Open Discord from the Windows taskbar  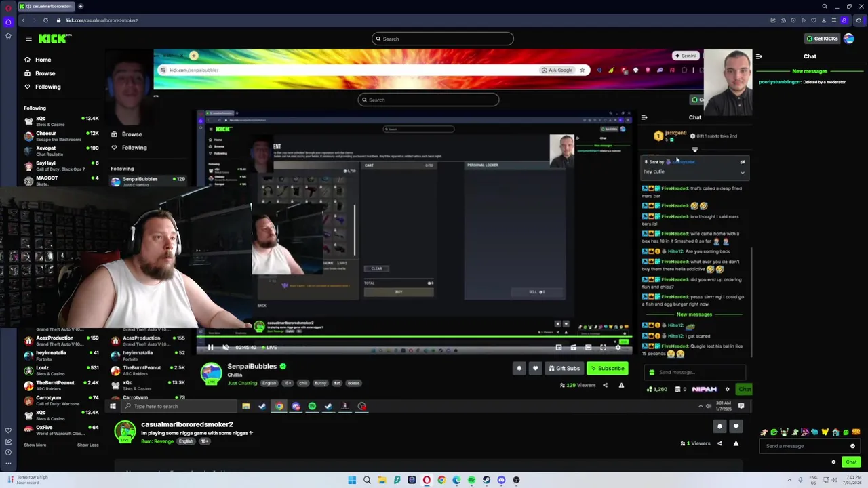click(x=501, y=480)
